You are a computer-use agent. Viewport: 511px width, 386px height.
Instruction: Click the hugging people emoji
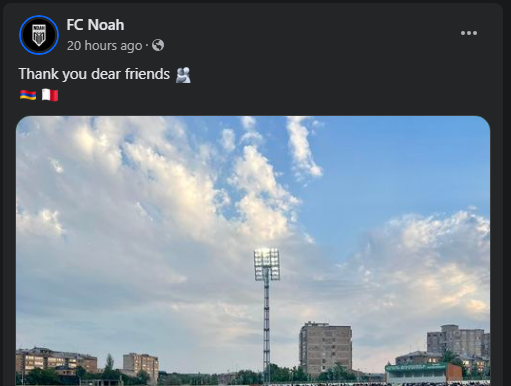(183, 75)
